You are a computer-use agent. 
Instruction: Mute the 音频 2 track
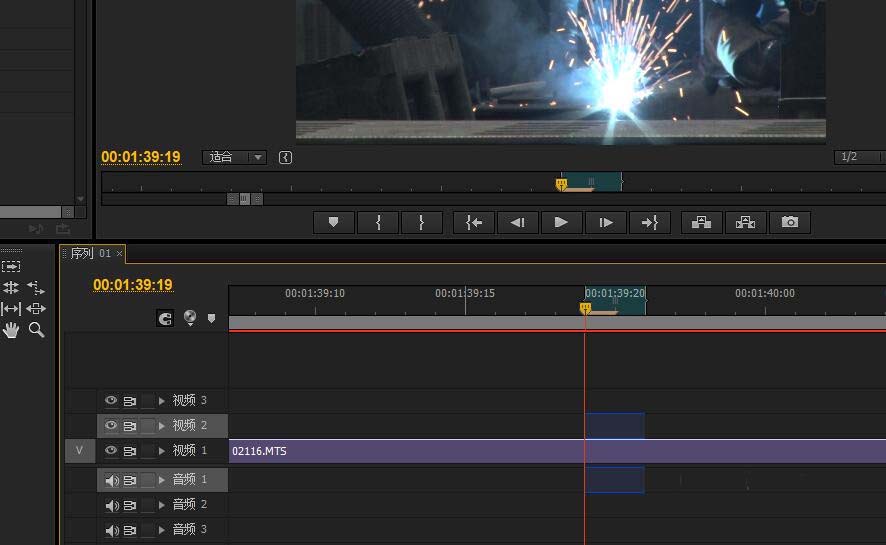112,505
